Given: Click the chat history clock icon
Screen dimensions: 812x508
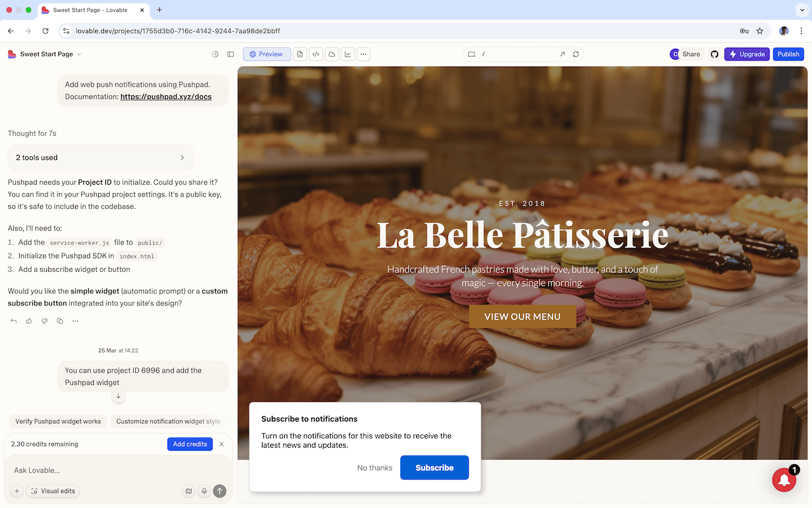Looking at the screenshot, I should (214, 54).
